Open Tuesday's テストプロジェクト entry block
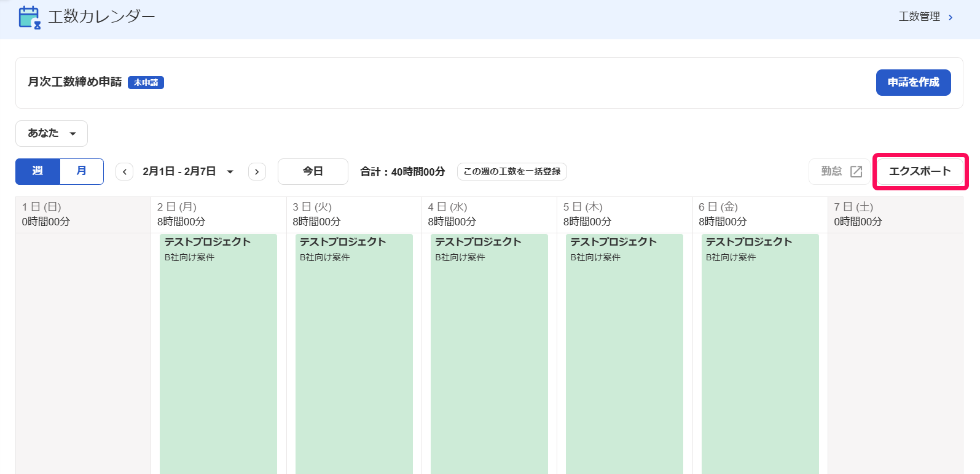The image size is (980, 474). 354,354
